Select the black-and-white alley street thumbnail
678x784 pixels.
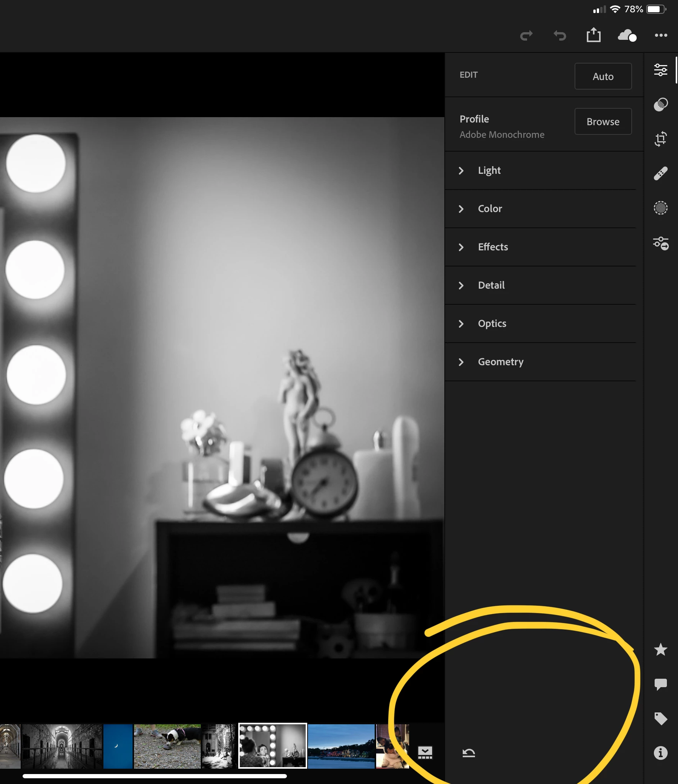[x=219, y=746]
